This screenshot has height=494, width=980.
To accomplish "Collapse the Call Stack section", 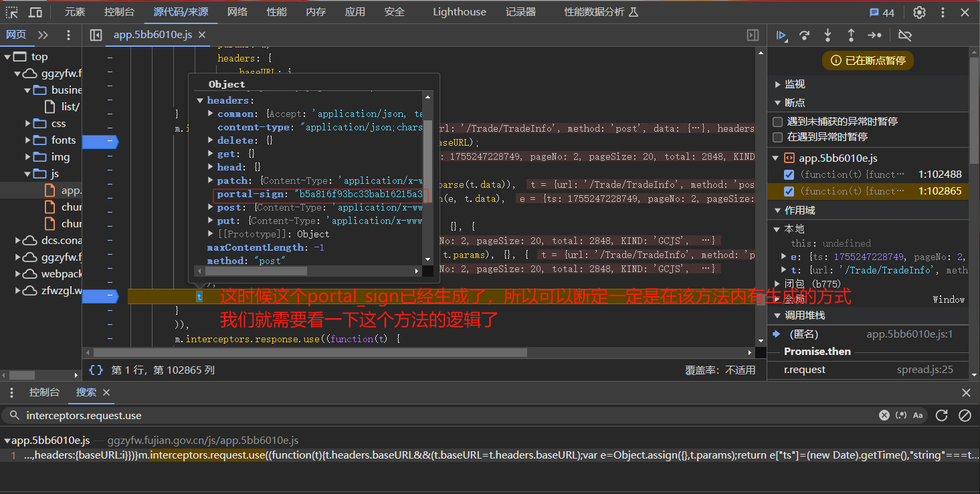I will [x=778, y=315].
